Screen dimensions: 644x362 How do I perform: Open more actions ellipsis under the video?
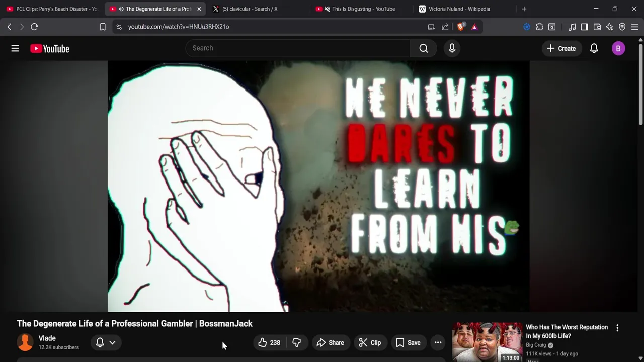[x=438, y=343]
